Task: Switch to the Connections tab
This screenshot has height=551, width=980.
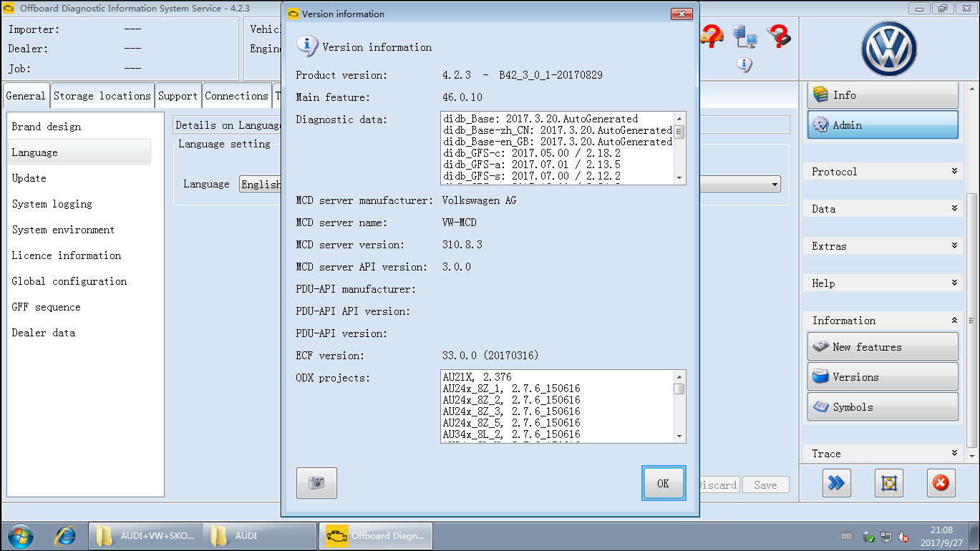Action: tap(236, 95)
